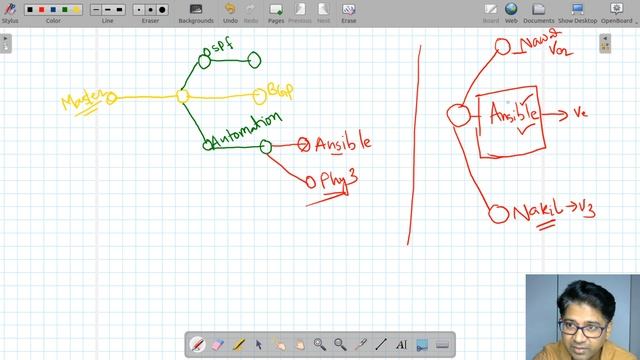640x360 pixels.
Task: Select the blue pen color
Action: coord(53,9)
